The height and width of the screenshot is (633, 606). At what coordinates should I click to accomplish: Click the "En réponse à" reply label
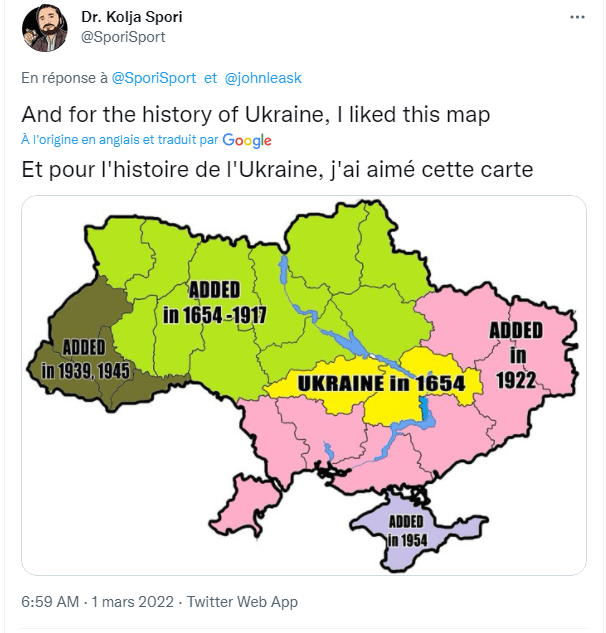63,78
